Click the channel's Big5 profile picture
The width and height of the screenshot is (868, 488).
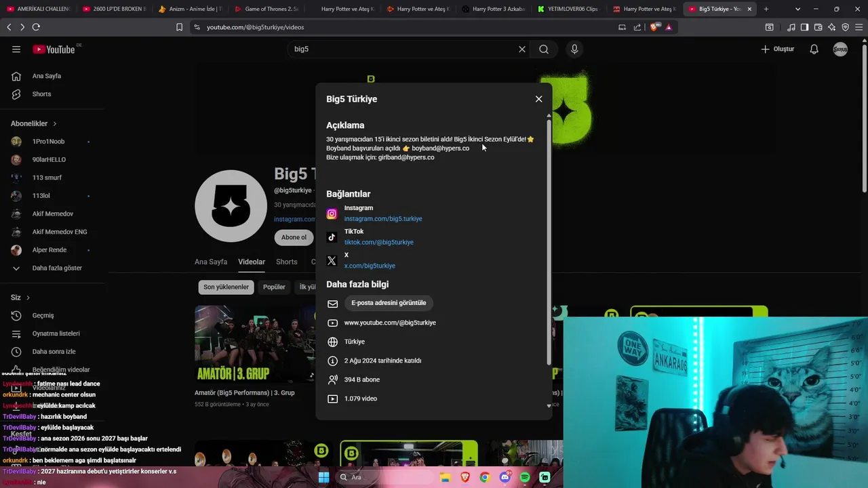click(x=231, y=206)
